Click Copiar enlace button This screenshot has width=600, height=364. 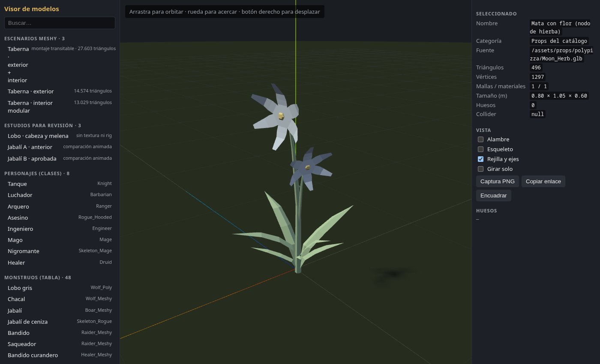[543, 181]
